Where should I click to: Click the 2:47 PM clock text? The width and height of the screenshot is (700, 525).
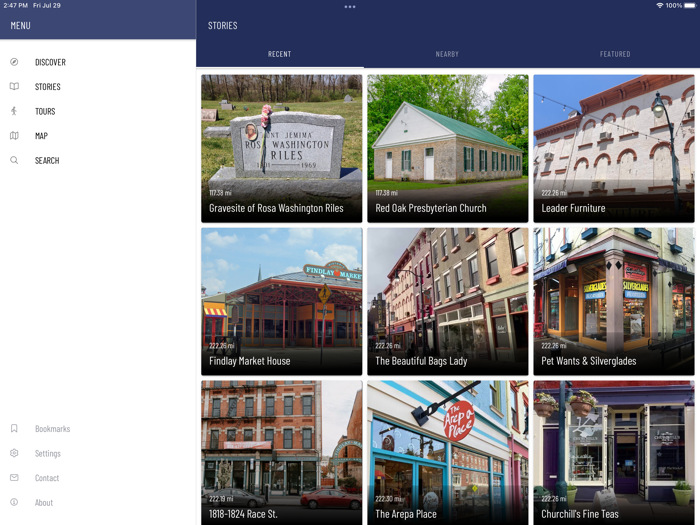coord(16,5)
